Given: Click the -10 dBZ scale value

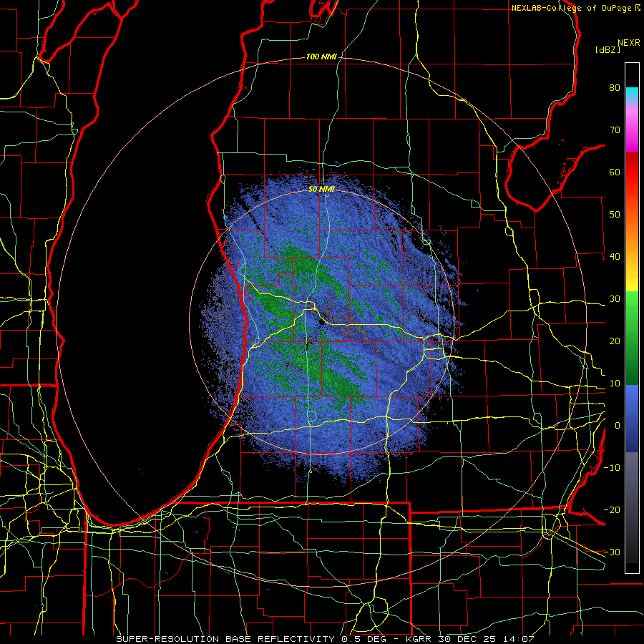Looking at the screenshot, I should (612, 468).
